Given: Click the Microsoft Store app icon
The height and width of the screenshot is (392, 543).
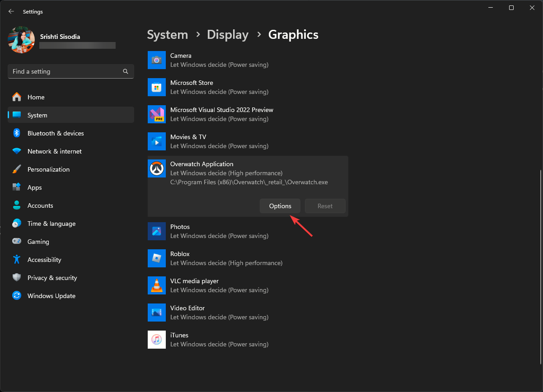Looking at the screenshot, I should [x=157, y=87].
